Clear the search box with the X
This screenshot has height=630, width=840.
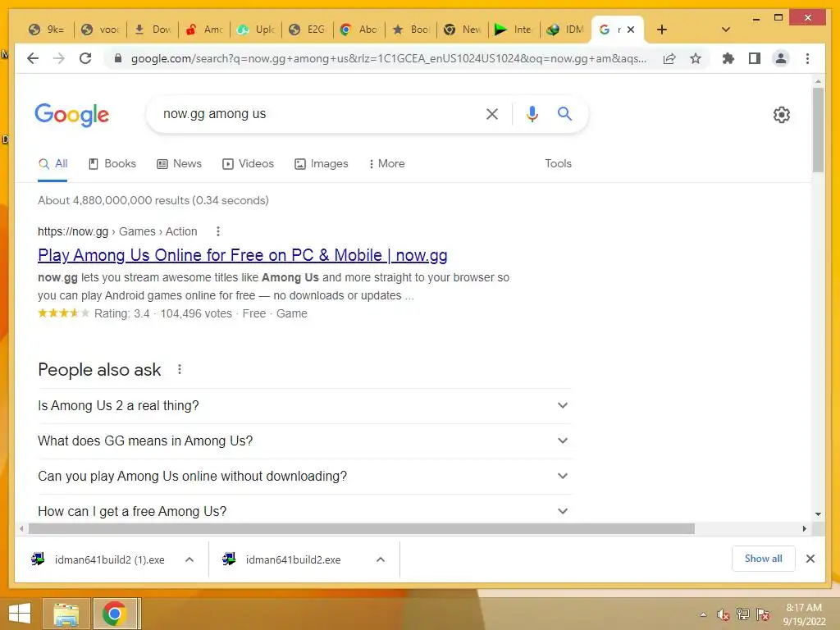tap(492, 114)
